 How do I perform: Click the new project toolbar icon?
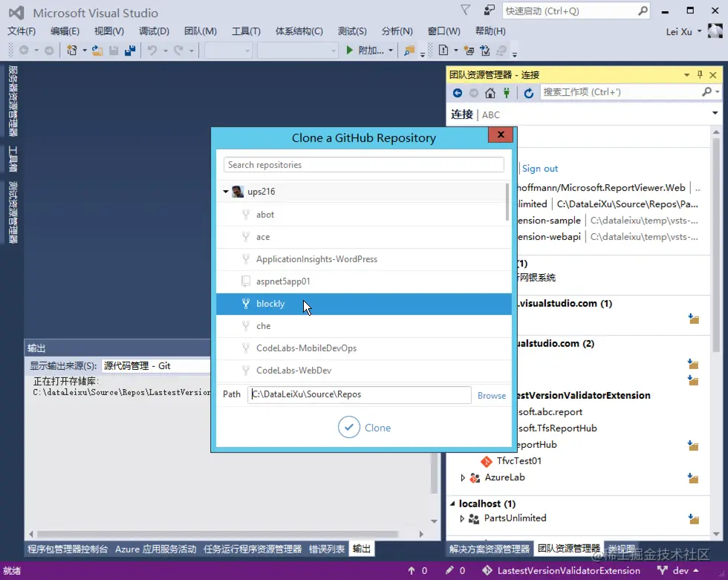(x=72, y=50)
